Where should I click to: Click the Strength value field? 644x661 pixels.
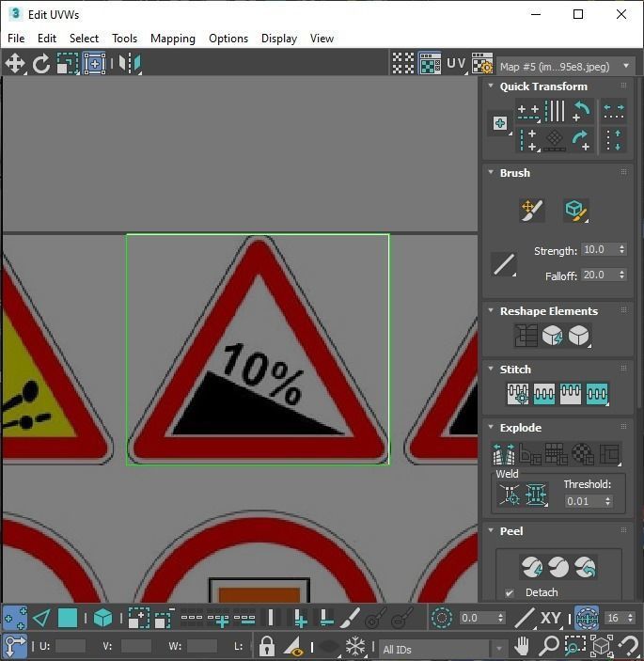[599, 249]
